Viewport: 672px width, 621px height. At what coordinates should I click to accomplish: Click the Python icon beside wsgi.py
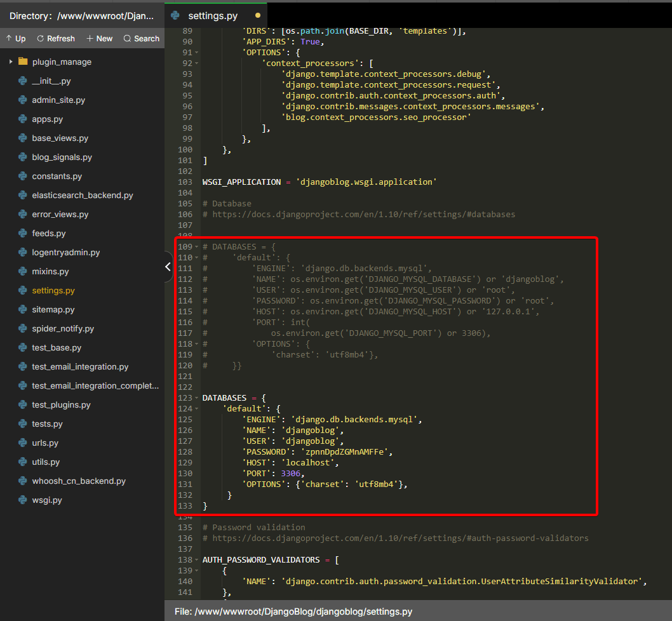(x=23, y=500)
